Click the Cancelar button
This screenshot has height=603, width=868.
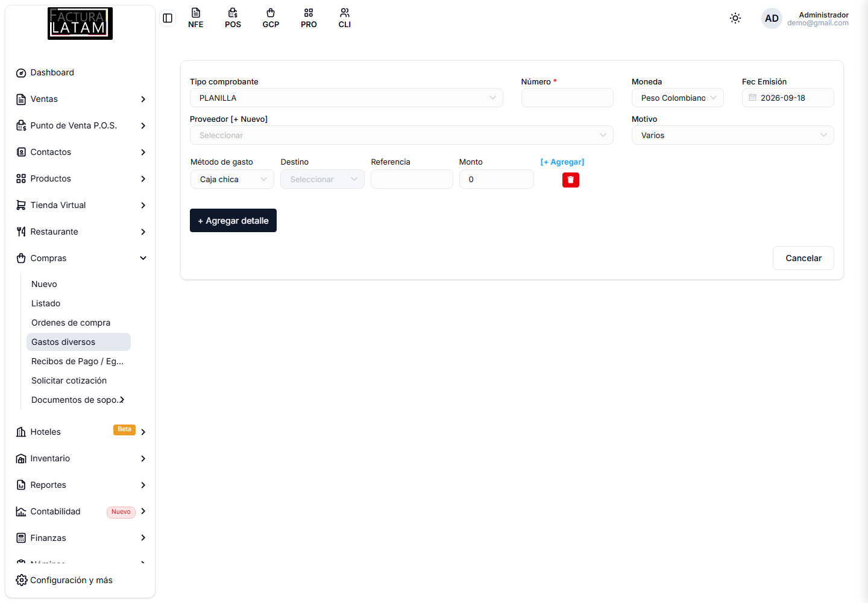coord(804,258)
